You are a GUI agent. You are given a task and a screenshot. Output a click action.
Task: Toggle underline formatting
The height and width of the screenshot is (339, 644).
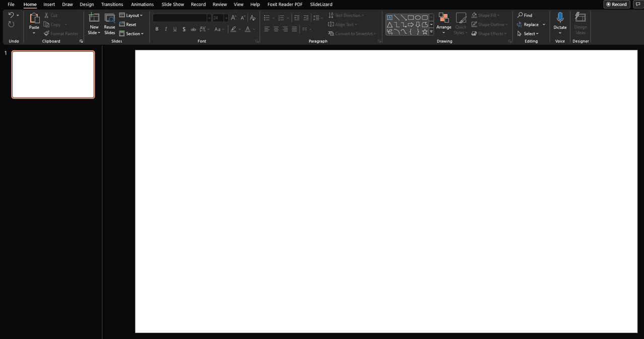tap(175, 29)
